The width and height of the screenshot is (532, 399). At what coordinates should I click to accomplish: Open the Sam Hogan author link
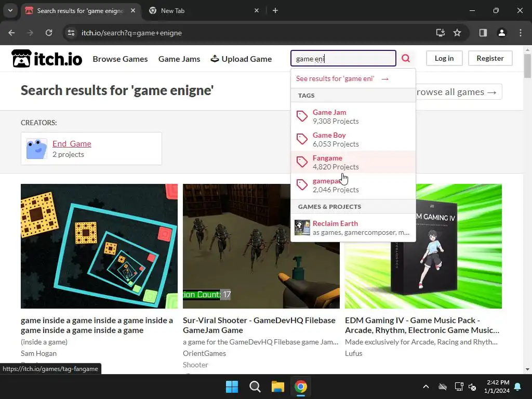[38, 353]
